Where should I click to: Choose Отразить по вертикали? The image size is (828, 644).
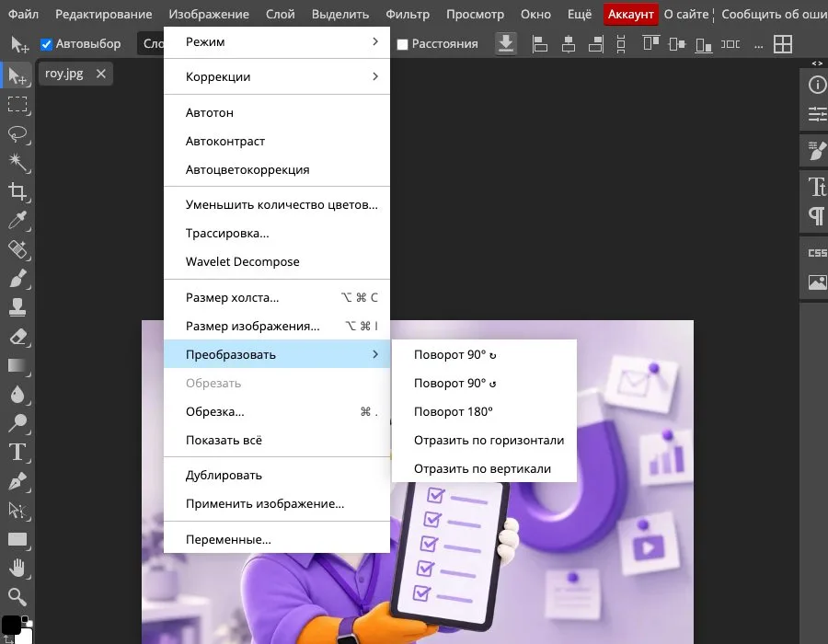tap(484, 469)
